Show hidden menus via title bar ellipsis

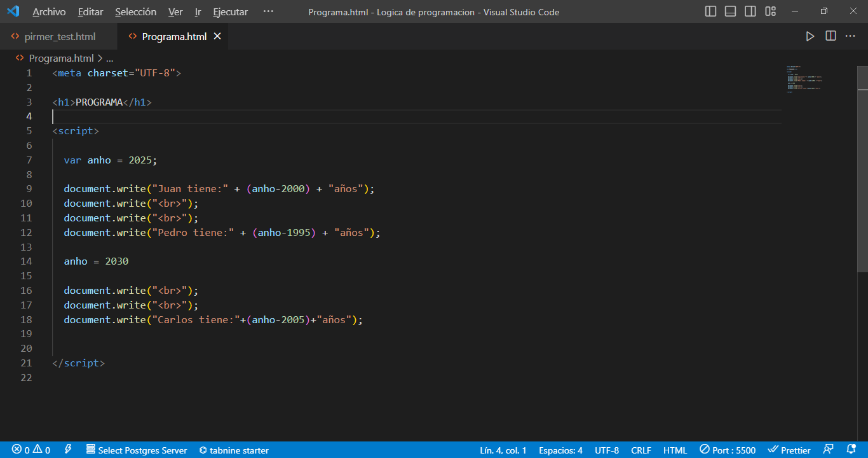point(268,11)
